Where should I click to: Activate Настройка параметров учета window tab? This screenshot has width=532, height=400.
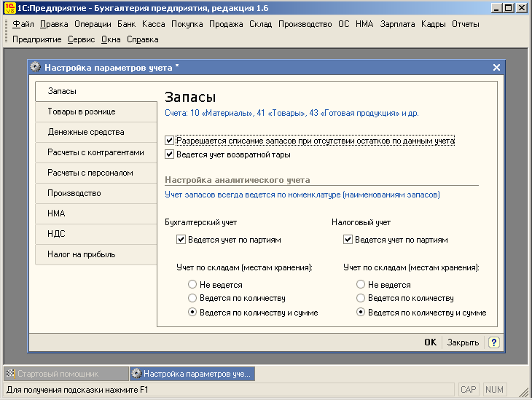coord(192,374)
